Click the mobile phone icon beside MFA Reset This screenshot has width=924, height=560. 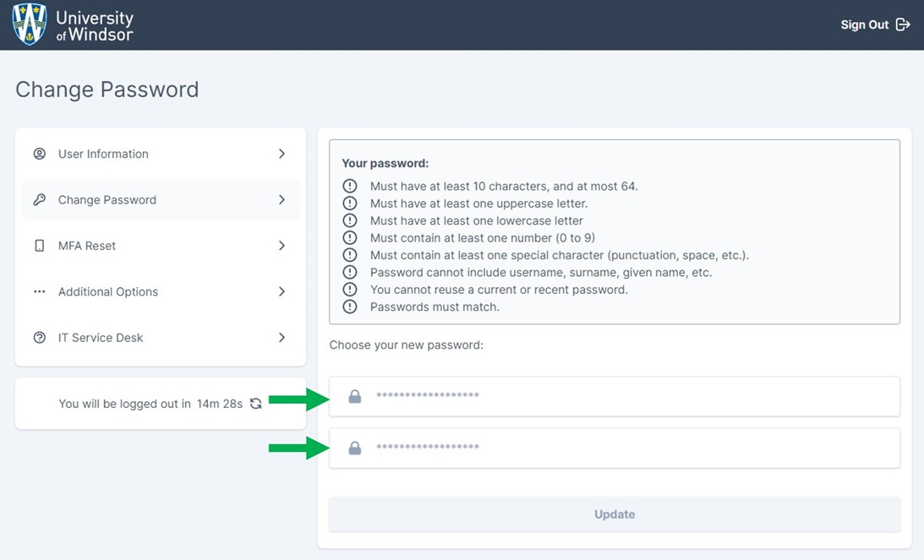click(39, 245)
